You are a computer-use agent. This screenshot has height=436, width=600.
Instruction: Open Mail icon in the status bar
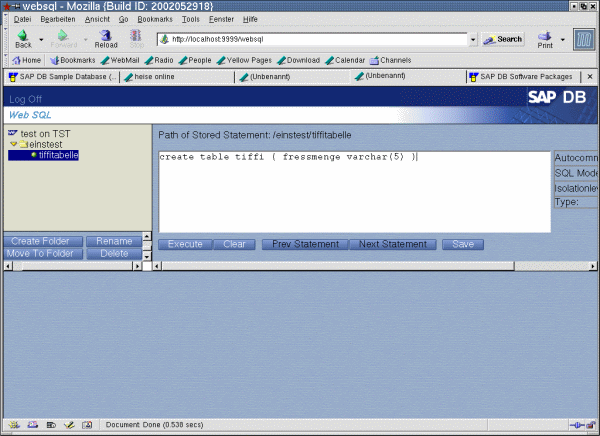(x=33, y=424)
